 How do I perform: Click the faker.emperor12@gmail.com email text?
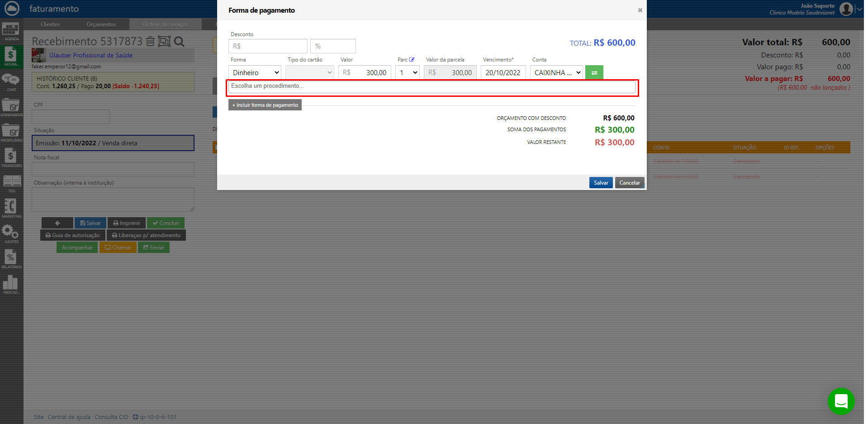[66, 67]
